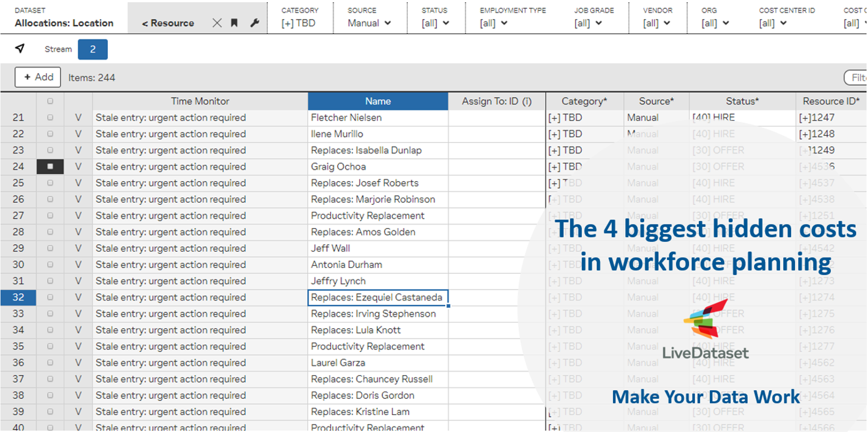Open the Source dropdown set to Manual
This screenshot has width=868, height=432.
(369, 23)
